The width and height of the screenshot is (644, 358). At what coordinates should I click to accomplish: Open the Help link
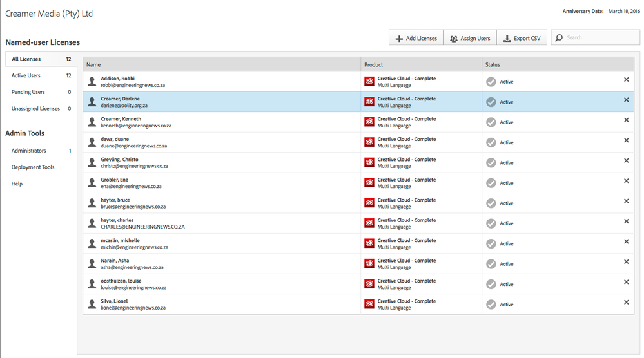coord(17,184)
